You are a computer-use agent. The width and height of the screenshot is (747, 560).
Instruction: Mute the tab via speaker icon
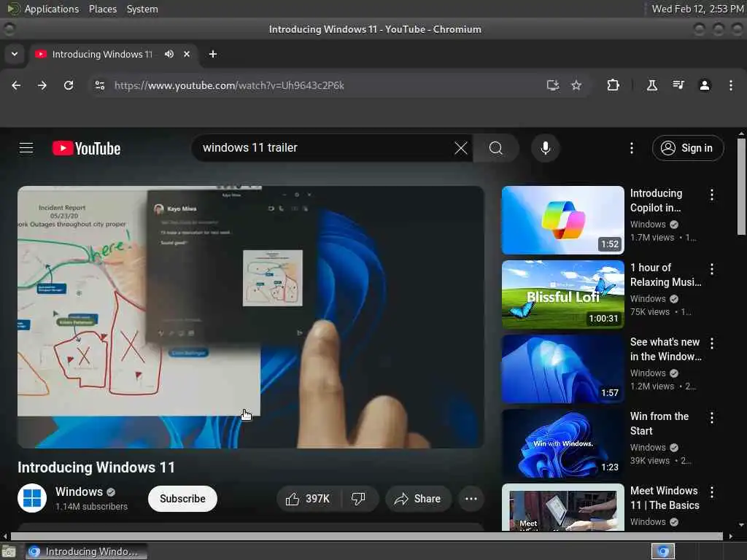(x=169, y=54)
